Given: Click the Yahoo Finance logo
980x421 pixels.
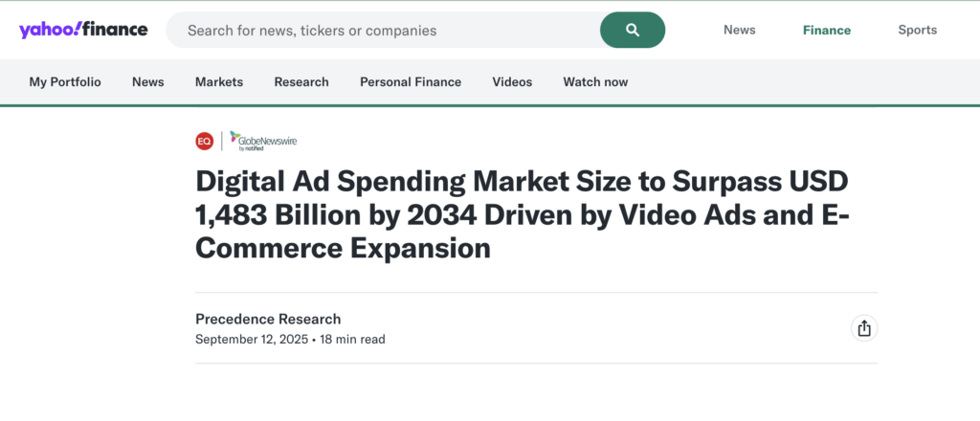Looking at the screenshot, I should coord(83,30).
